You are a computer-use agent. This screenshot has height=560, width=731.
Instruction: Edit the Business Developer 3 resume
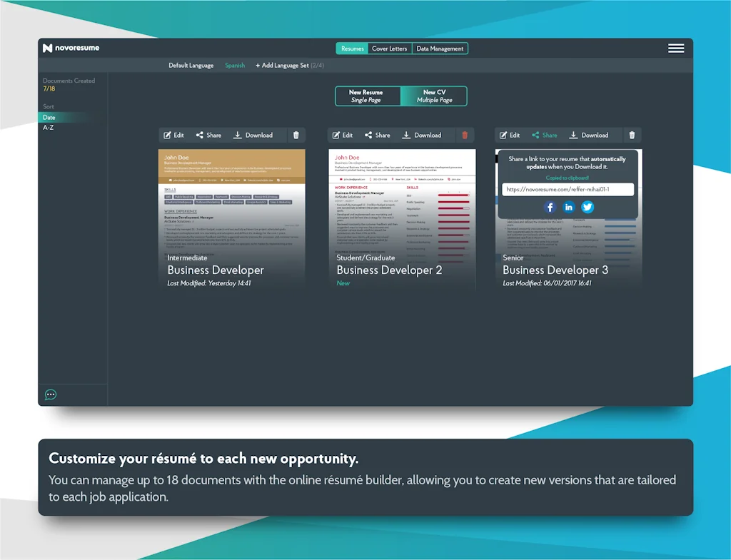(x=510, y=135)
